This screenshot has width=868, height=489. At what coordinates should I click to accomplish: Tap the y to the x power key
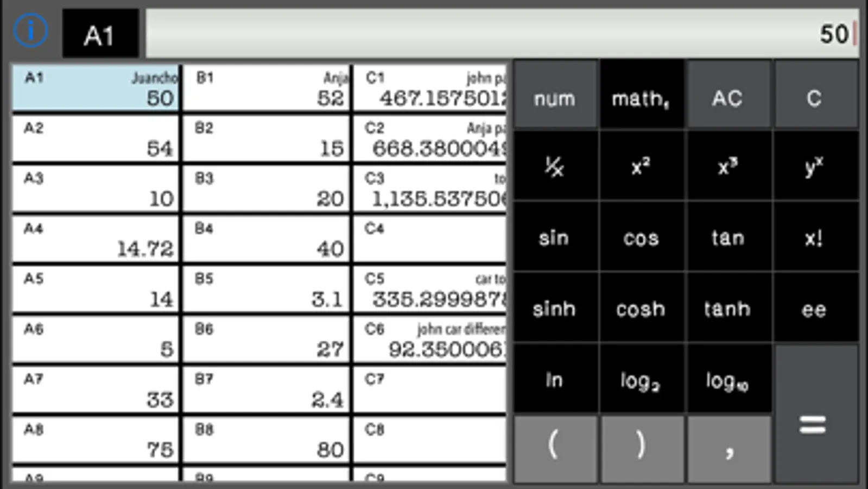coord(815,166)
